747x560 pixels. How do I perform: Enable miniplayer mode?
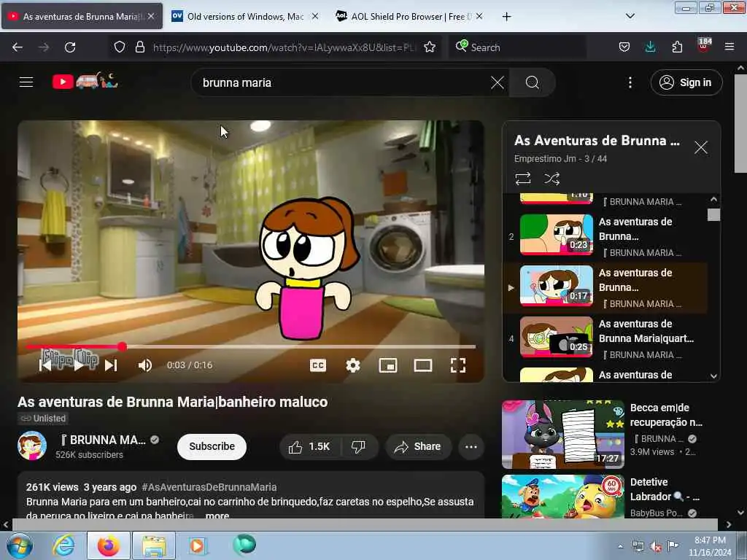click(x=388, y=365)
